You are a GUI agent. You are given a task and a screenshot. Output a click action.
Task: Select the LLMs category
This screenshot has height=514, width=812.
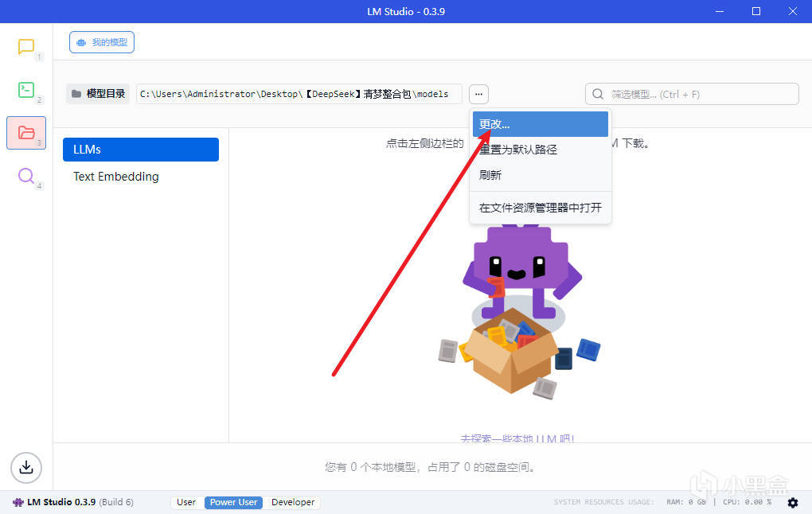tap(141, 150)
